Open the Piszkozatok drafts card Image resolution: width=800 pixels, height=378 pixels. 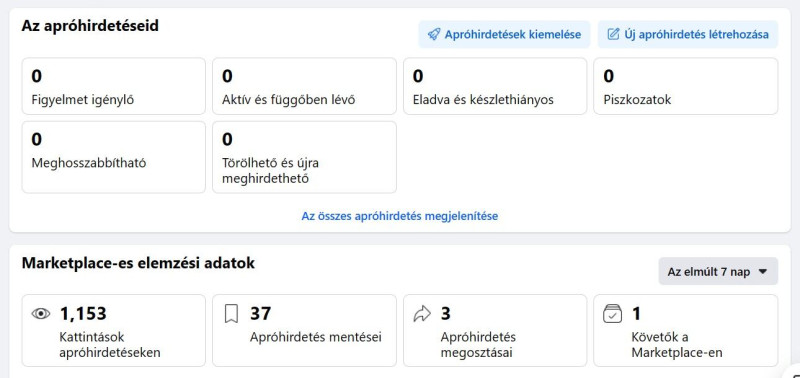tap(686, 86)
